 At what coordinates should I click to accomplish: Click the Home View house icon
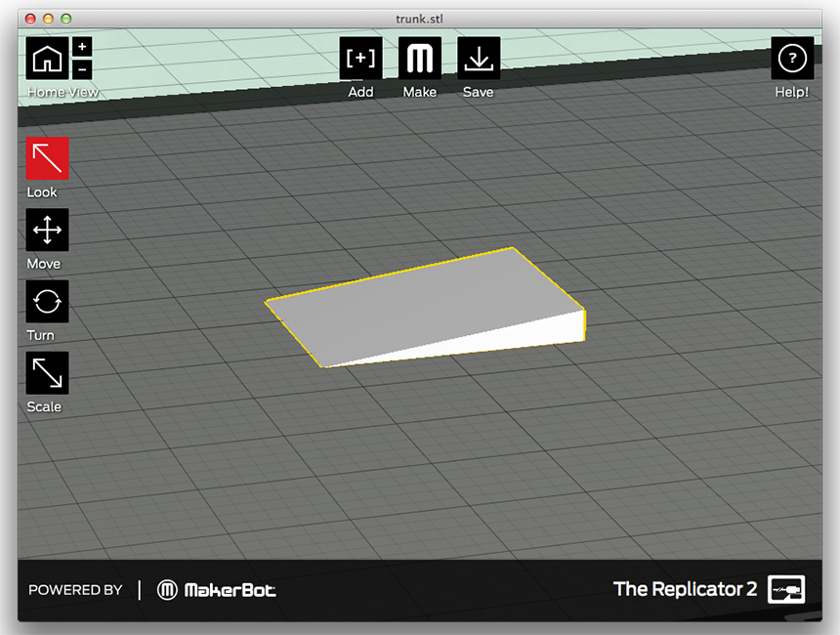tap(47, 58)
